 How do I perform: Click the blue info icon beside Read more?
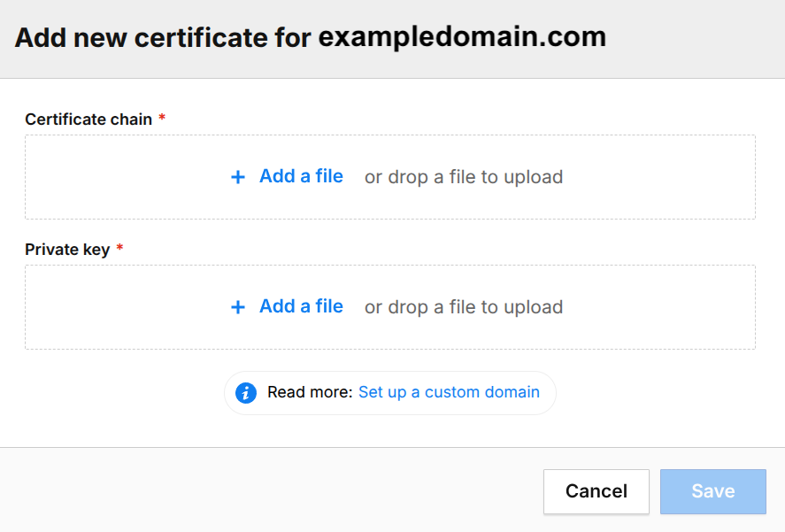[x=246, y=393]
